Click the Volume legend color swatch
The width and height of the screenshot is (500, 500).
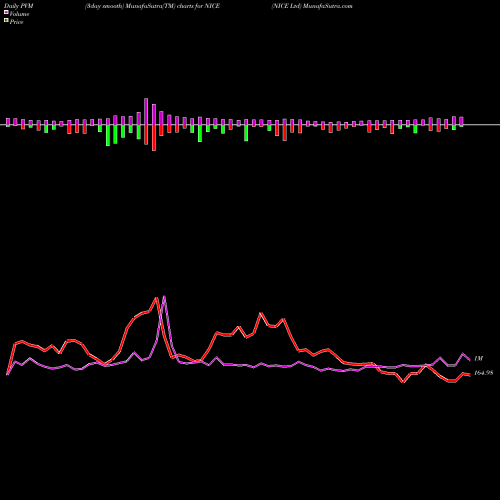coord(6,12)
